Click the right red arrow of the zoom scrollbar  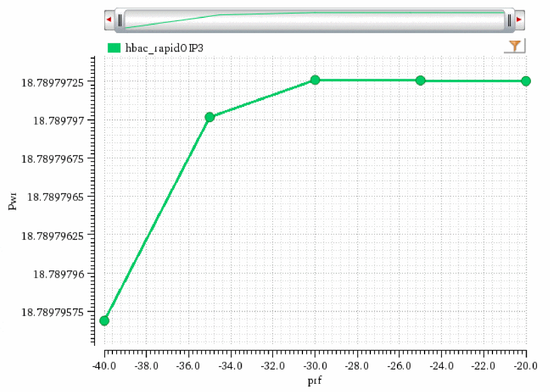(520, 20)
